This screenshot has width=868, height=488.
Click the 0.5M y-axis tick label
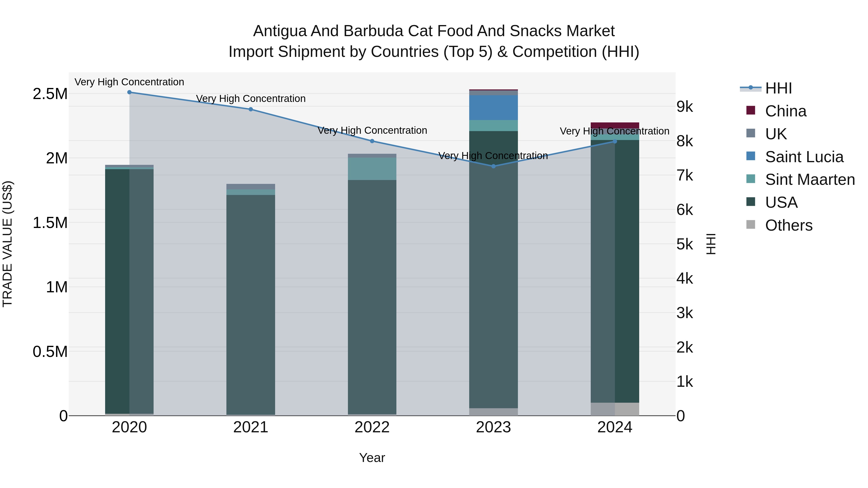tap(50, 352)
